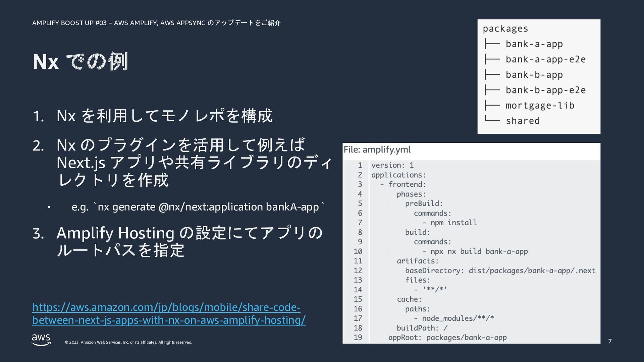The image size is (644, 362).
Task: Select the slide title 'Nx での例'
Action: coord(80,62)
